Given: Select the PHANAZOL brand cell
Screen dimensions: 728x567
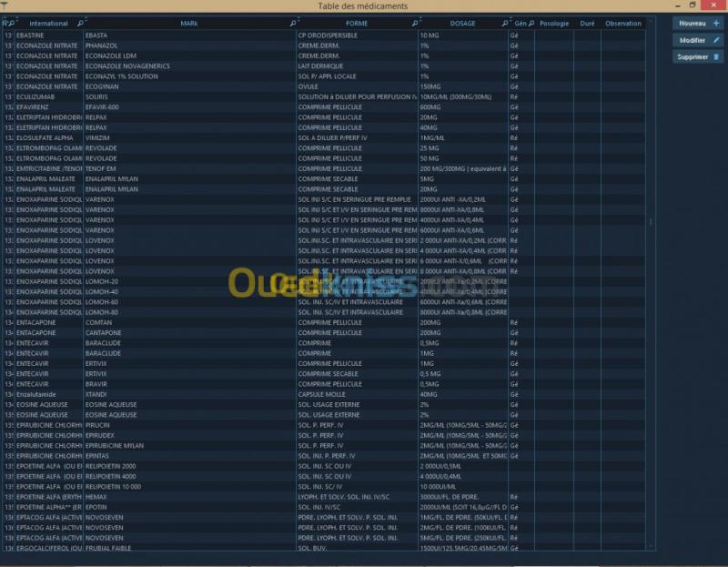Looking at the screenshot, I should 189,46.
